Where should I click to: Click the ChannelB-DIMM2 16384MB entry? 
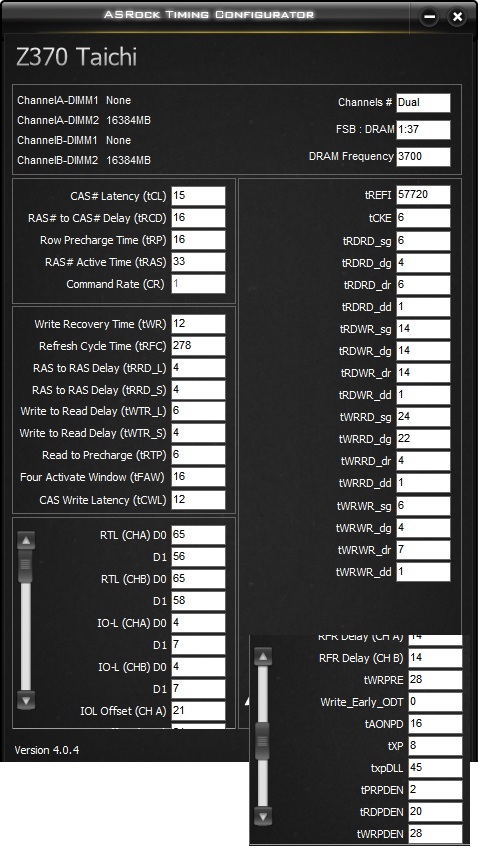[84, 160]
